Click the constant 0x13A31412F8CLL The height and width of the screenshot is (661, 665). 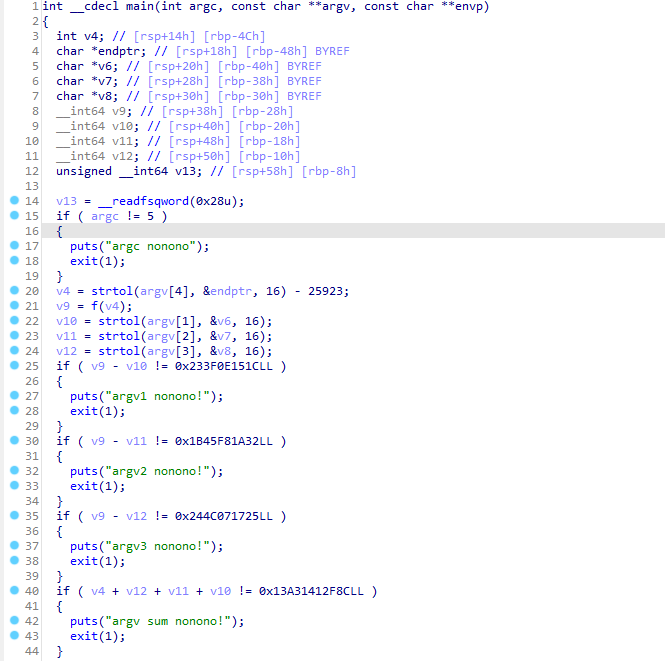click(x=313, y=591)
